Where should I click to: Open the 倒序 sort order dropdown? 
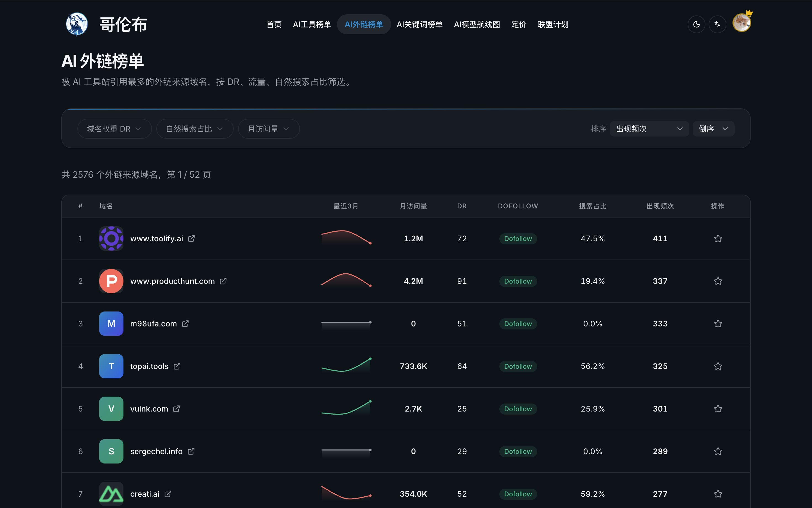pyautogui.click(x=714, y=129)
